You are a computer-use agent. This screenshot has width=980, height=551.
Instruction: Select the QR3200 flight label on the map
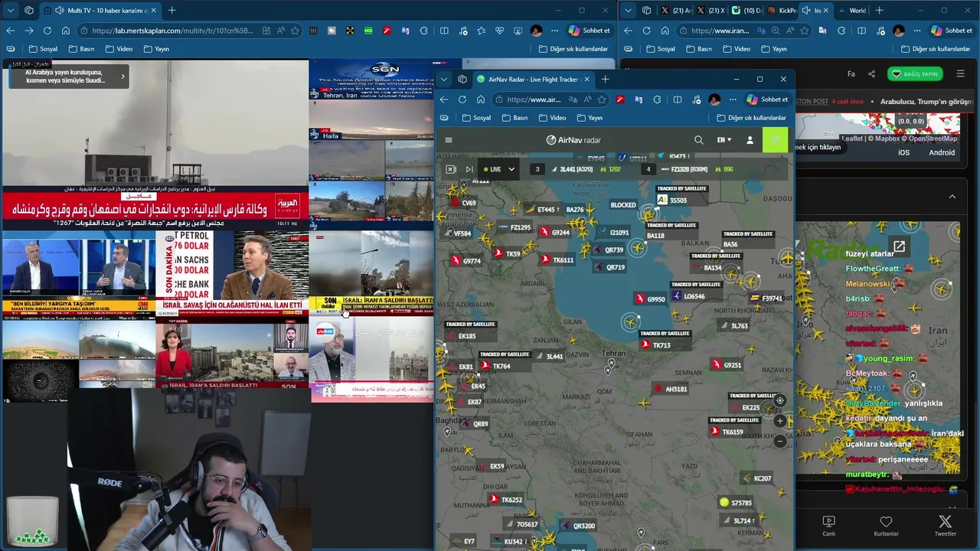[x=578, y=526]
